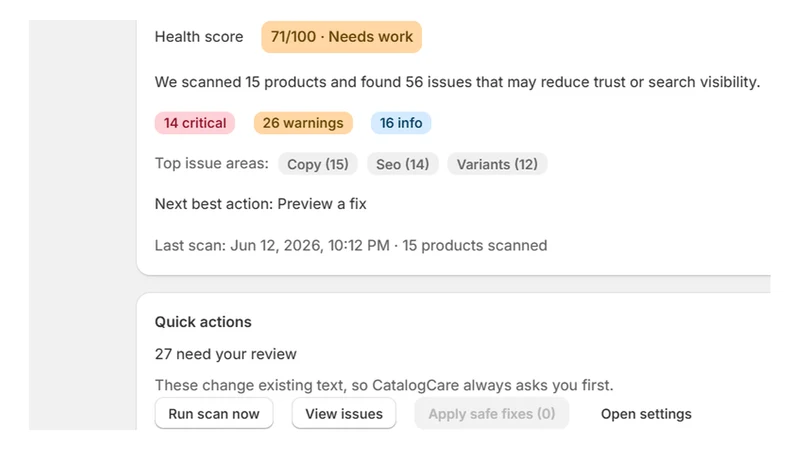
Task: Click the 14 critical badge
Action: point(195,123)
